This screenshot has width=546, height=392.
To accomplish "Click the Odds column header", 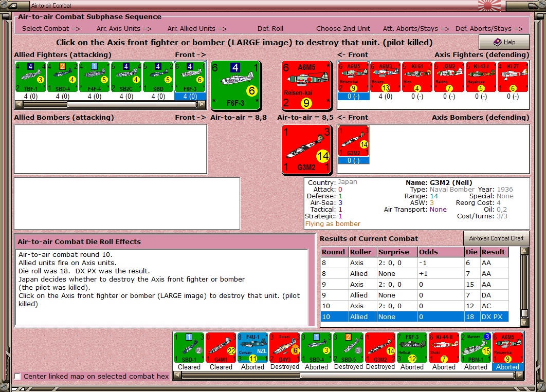I will pyautogui.click(x=441, y=252).
